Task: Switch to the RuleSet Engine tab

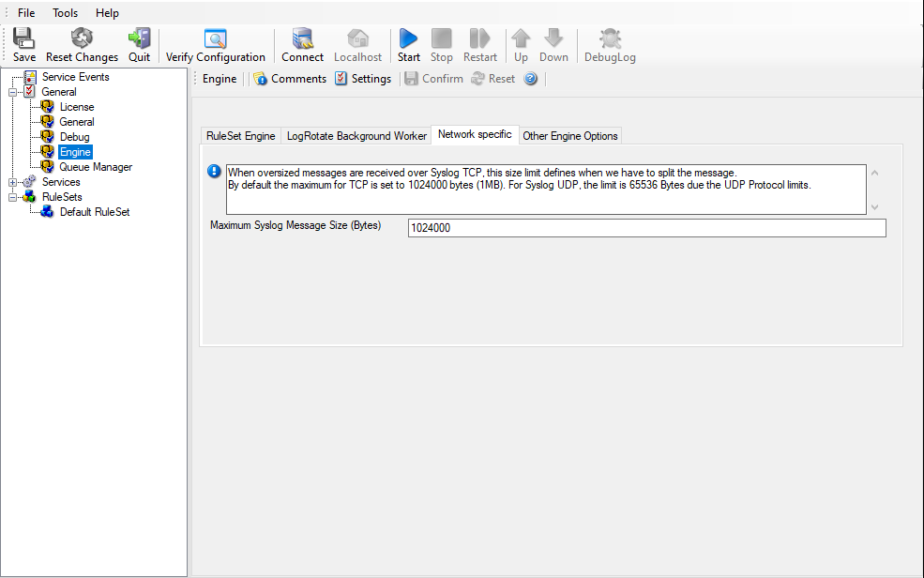Action: point(240,136)
